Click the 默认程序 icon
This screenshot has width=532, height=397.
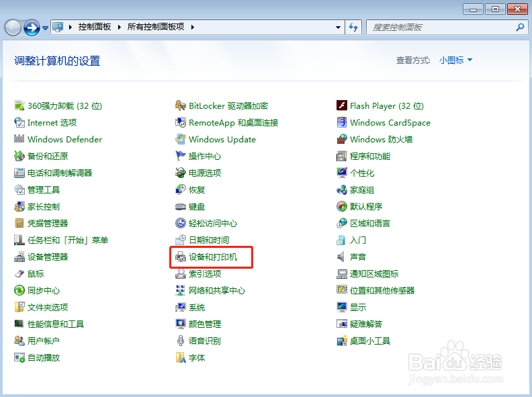point(342,206)
